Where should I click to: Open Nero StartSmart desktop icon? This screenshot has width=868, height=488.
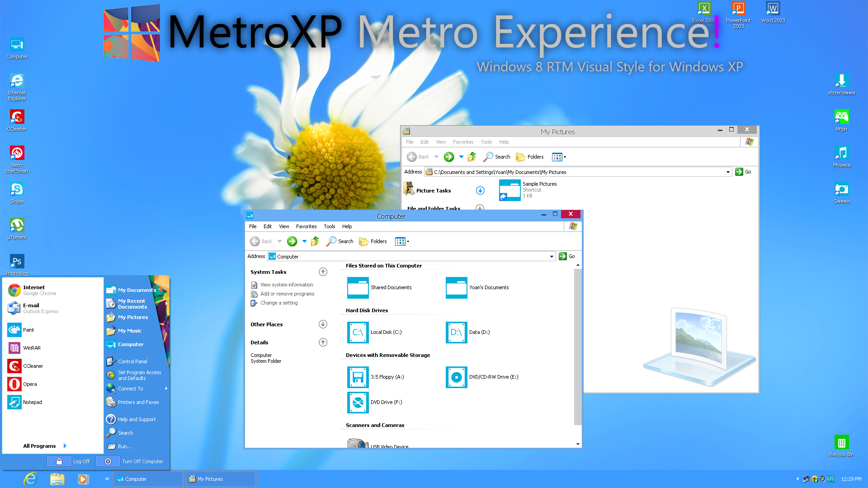pyautogui.click(x=17, y=159)
